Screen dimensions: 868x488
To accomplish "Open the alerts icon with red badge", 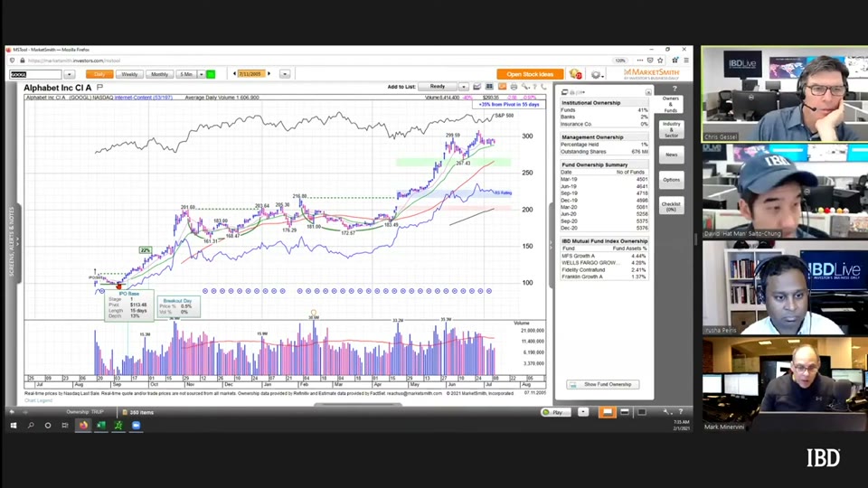I will coord(575,74).
